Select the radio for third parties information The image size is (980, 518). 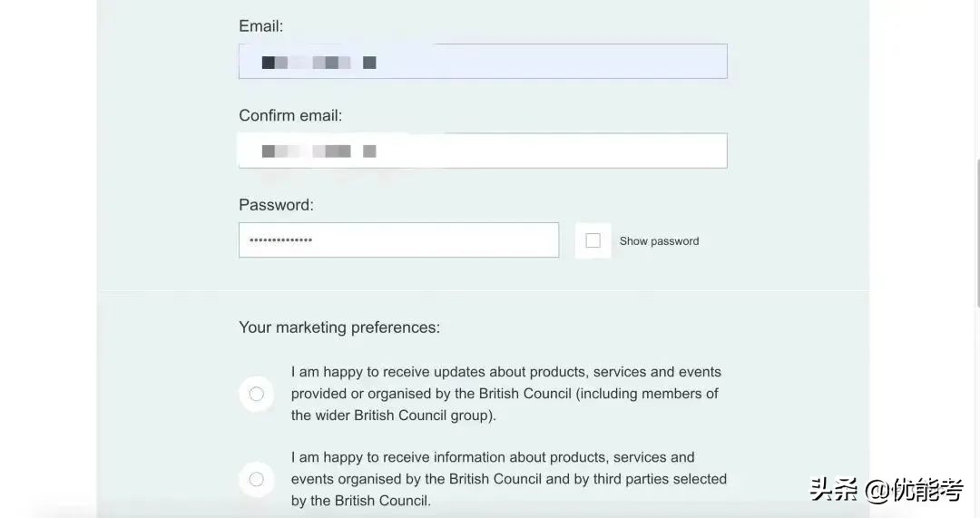pos(257,479)
